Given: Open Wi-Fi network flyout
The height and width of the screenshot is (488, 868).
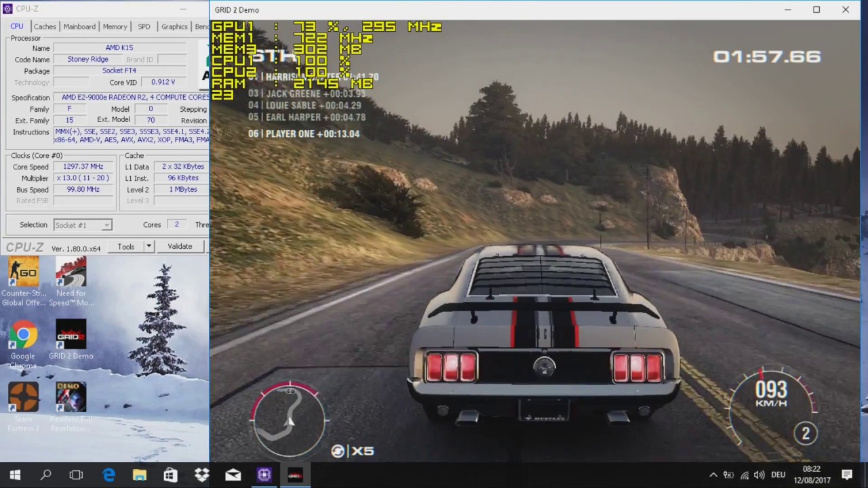Looking at the screenshot, I should click(x=745, y=475).
